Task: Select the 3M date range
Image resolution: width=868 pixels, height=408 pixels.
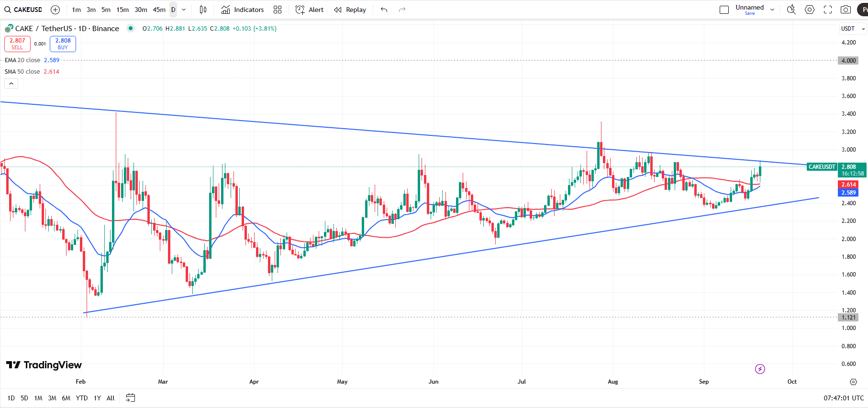Action: (x=52, y=398)
